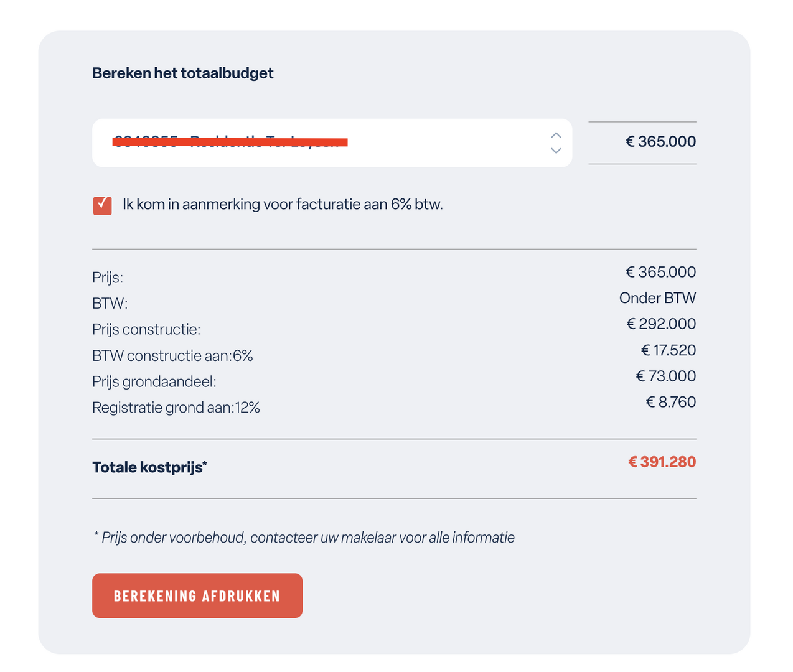
Task: Click the up chevron in the property selector
Action: pos(556,135)
